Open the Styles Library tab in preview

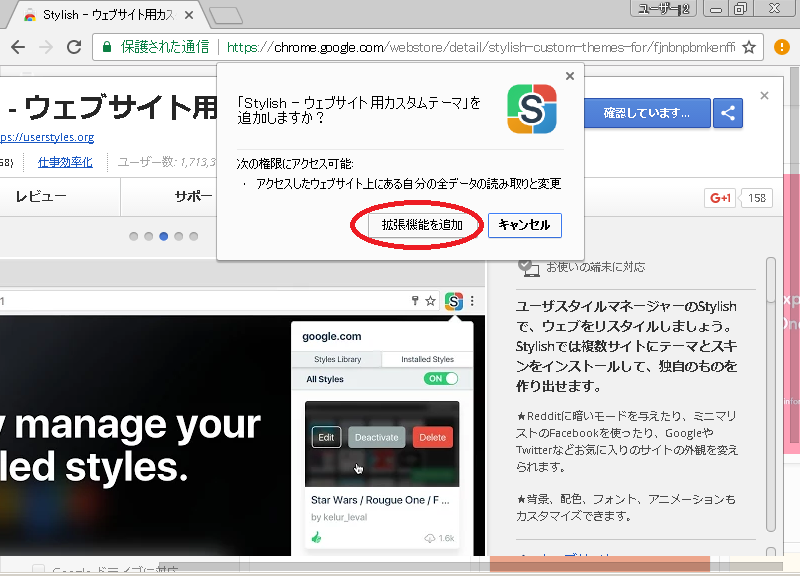[x=337, y=359]
